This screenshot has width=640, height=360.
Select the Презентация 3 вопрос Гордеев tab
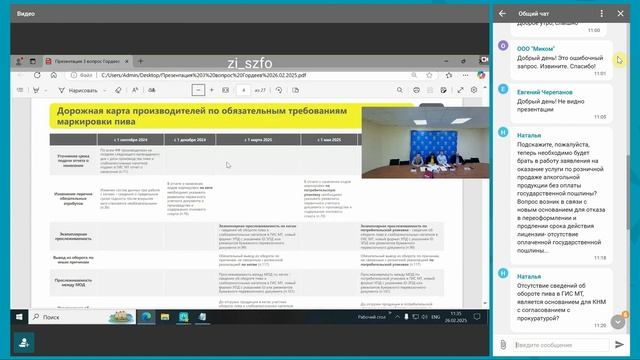(x=87, y=61)
